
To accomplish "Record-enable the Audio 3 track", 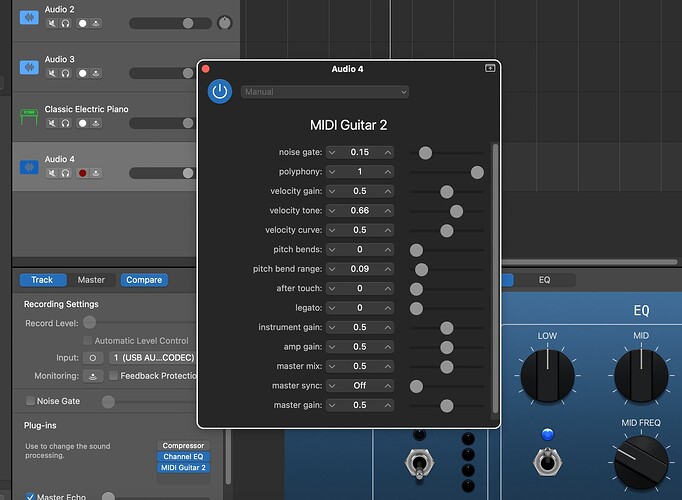I will (x=82, y=73).
